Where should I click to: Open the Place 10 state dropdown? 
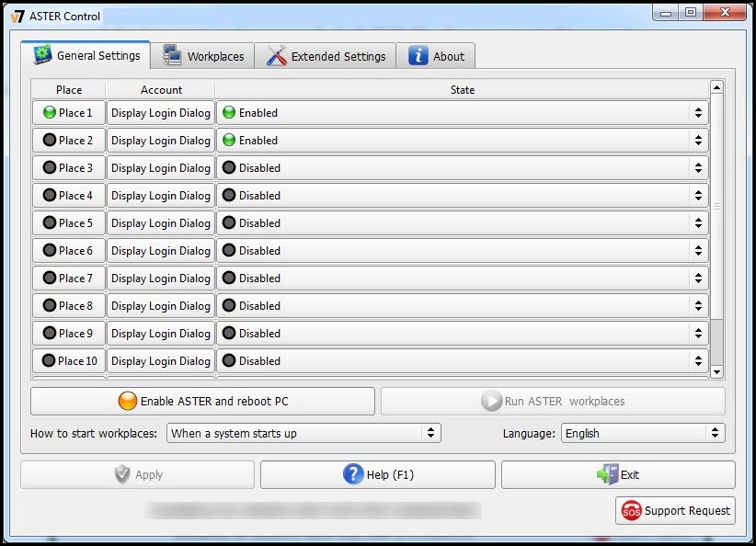[463, 360]
